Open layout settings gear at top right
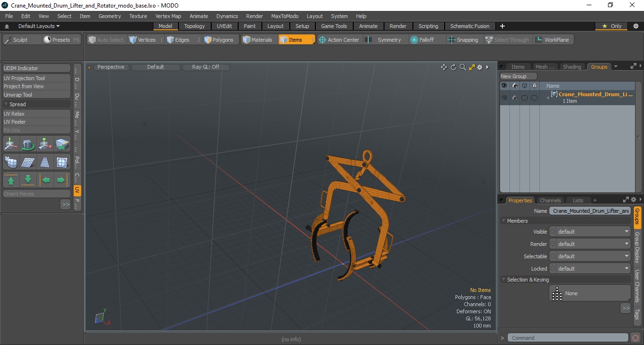This screenshot has width=644, height=345. coord(635,26)
